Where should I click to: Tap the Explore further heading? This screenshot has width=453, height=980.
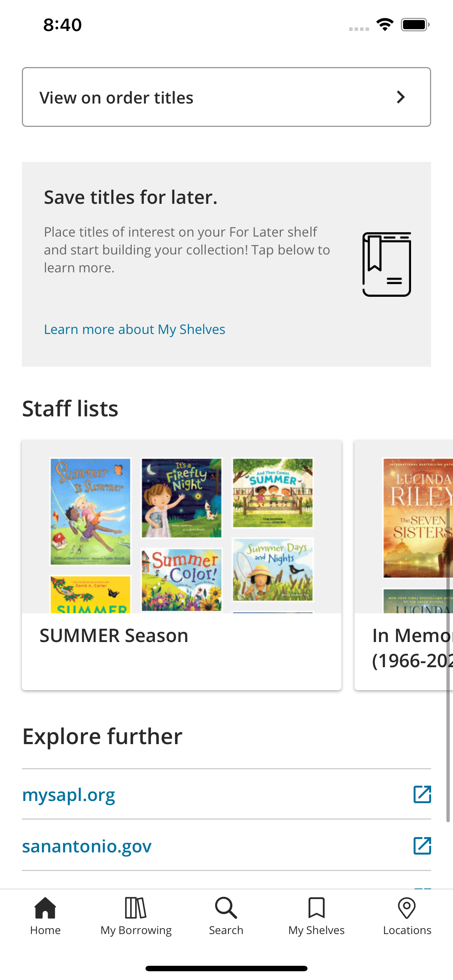coord(102,736)
